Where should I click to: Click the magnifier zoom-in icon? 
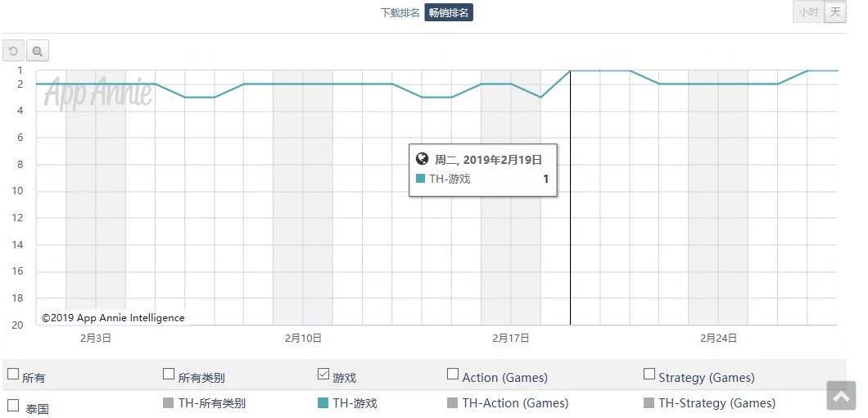point(38,51)
